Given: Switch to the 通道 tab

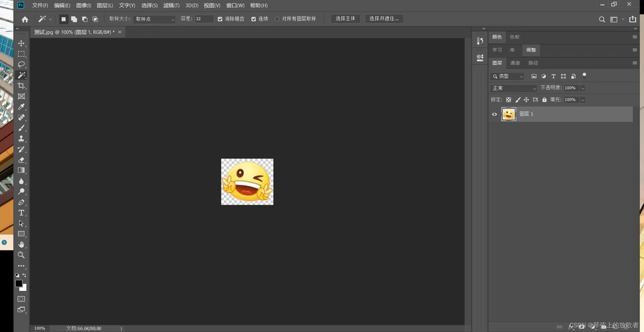Looking at the screenshot, I should (515, 63).
